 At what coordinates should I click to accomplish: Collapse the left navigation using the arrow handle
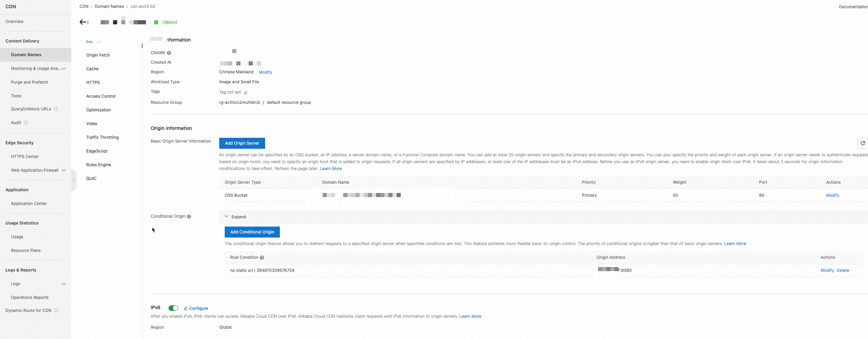74,180
